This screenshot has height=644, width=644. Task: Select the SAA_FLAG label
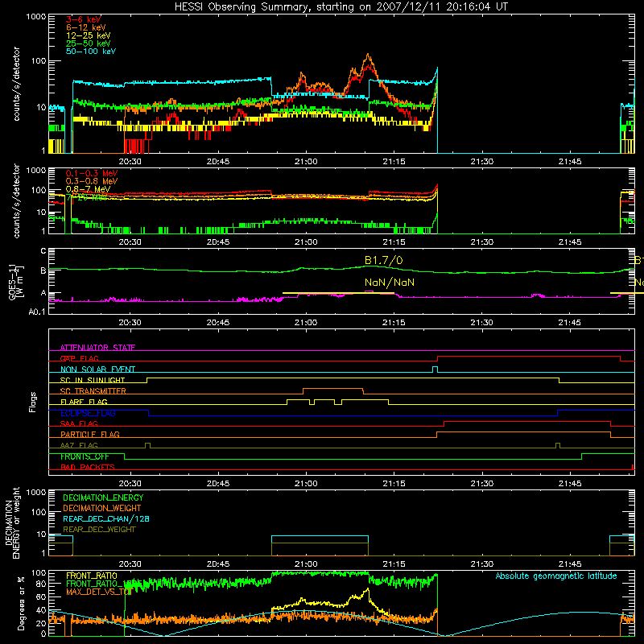click(79, 423)
